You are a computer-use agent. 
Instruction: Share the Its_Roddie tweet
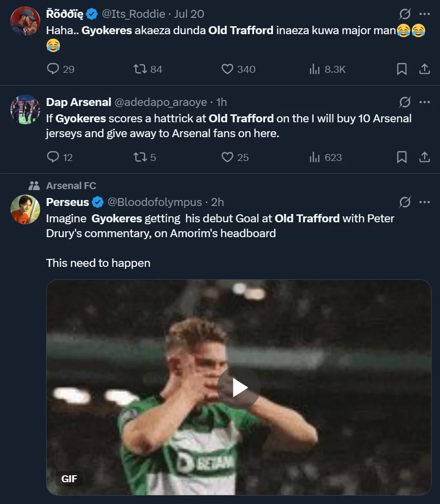point(425,69)
